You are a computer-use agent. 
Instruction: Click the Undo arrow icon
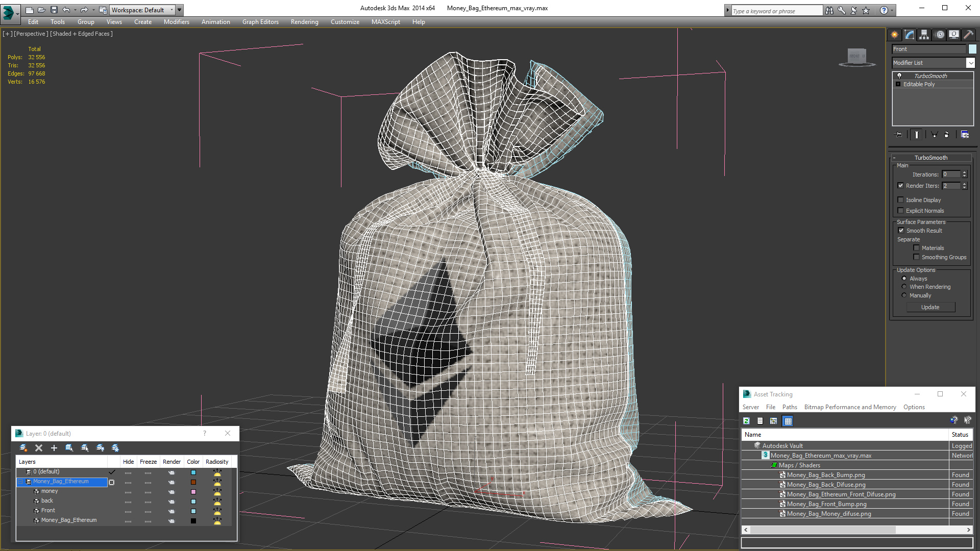tap(66, 10)
